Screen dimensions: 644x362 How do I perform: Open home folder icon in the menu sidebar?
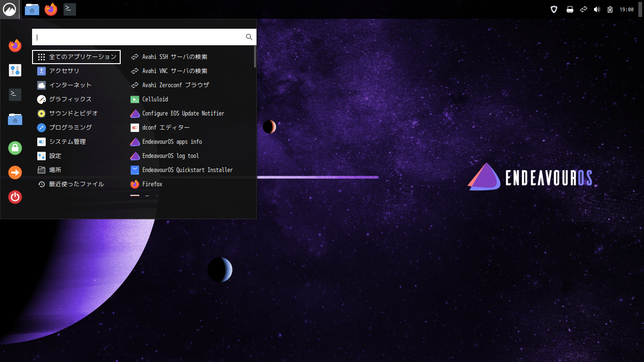point(15,119)
